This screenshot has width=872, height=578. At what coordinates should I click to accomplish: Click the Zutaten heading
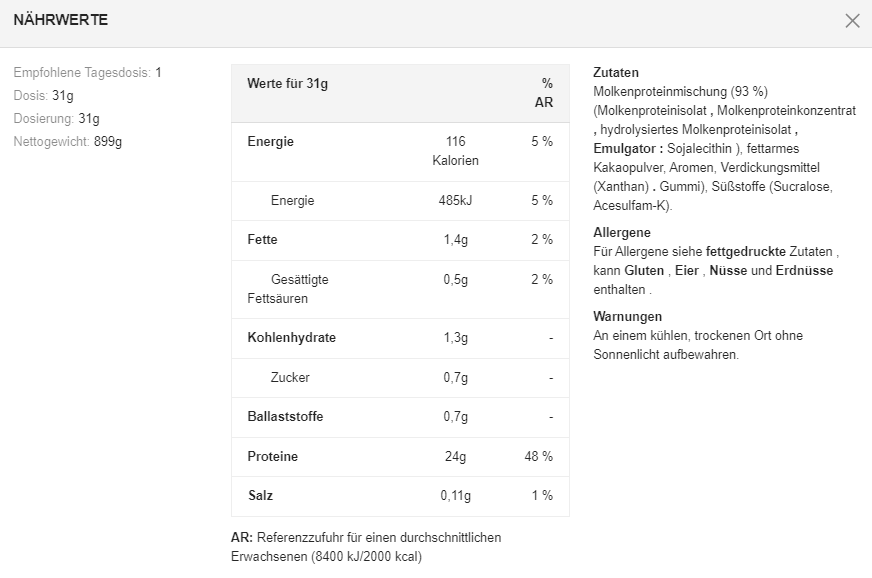pos(616,73)
